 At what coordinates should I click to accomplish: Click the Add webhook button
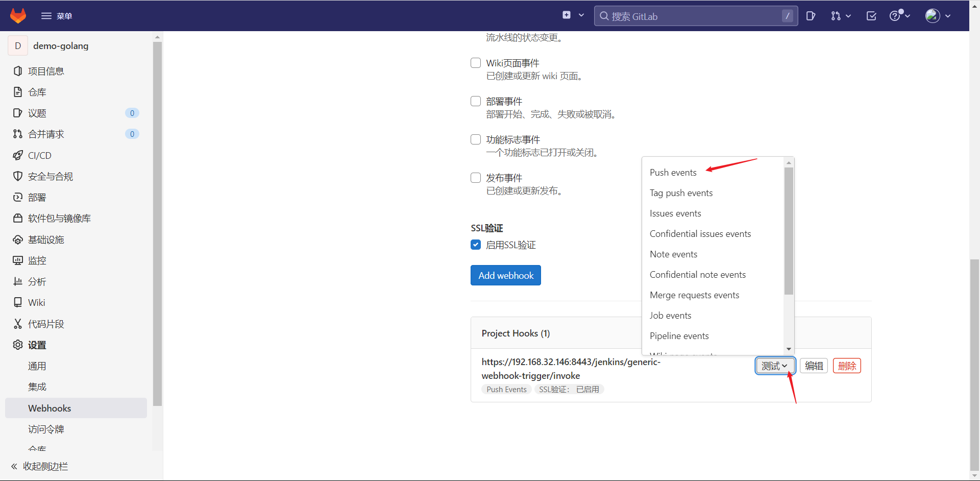(506, 275)
